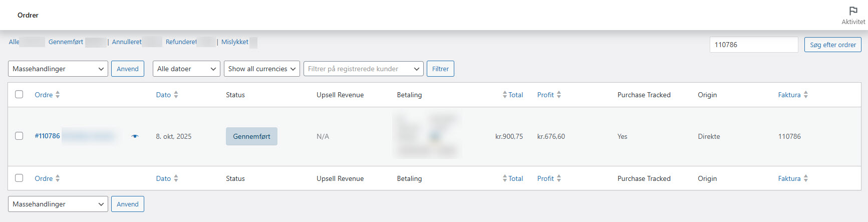The width and height of the screenshot is (868, 222).
Task: Check the box for order #110786
Action: click(19, 136)
